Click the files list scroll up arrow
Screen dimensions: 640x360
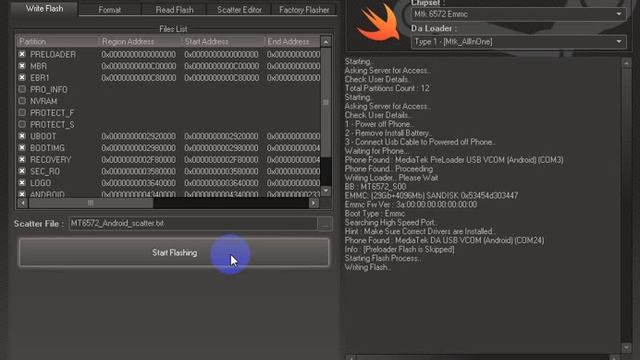[x=326, y=42]
